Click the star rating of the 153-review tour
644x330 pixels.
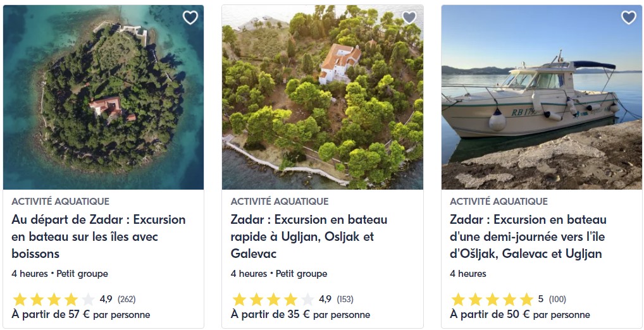click(x=273, y=299)
